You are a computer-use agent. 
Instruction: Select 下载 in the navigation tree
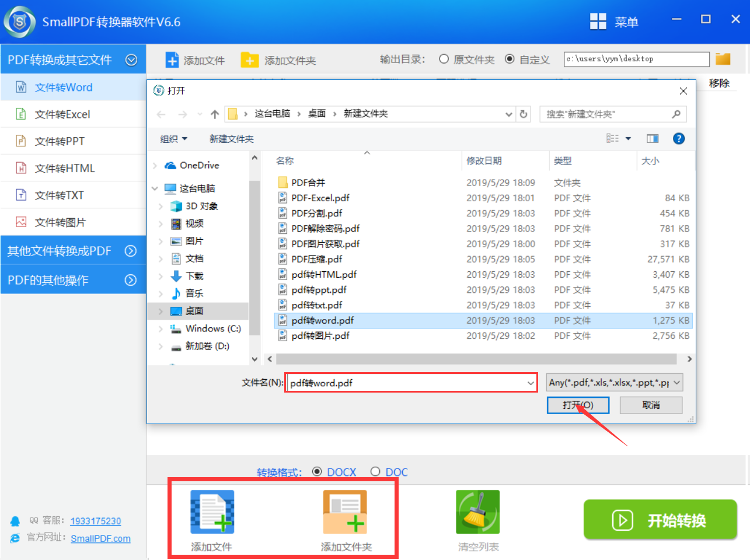coord(194,276)
